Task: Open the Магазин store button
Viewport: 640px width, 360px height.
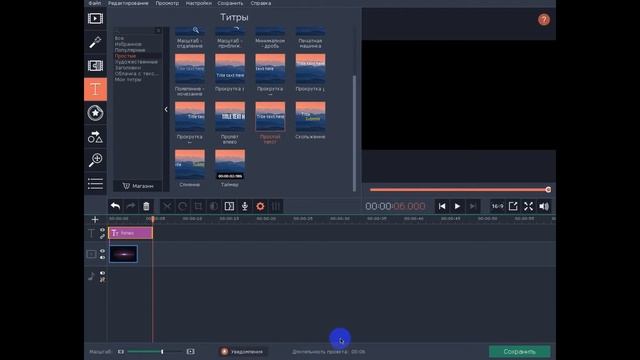Action: [x=138, y=186]
